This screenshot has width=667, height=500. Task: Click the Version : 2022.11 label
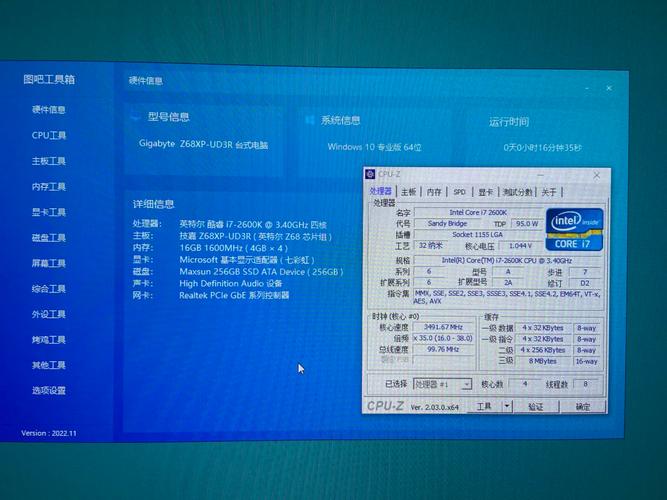[x=49, y=433]
